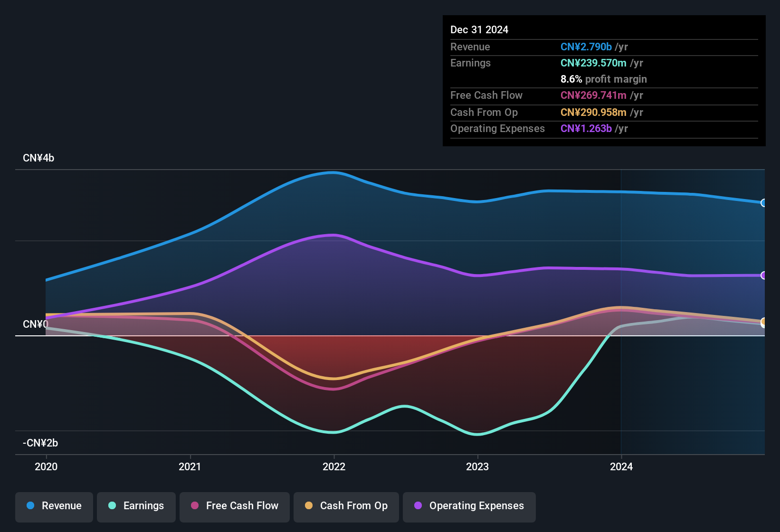This screenshot has width=780, height=532.
Task: Select the Dec 31 2024 tooltip header
Action: pos(479,29)
